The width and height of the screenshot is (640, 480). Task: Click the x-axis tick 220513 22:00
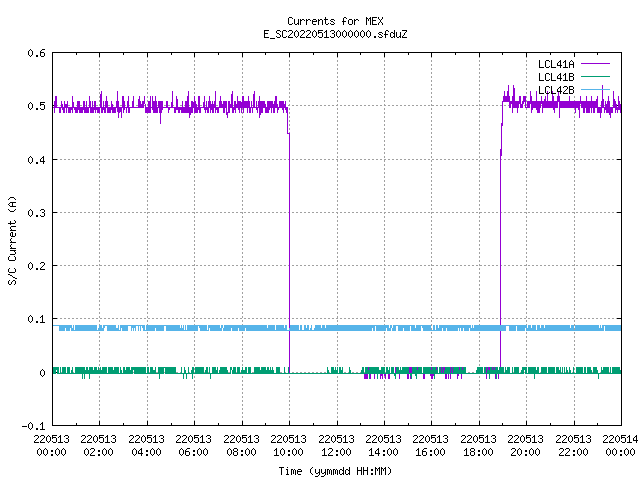point(573,445)
